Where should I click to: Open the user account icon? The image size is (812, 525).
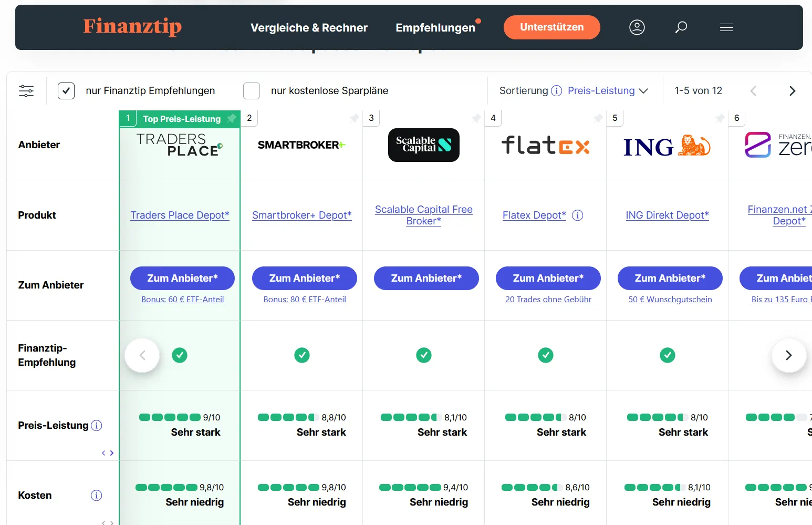(x=637, y=27)
